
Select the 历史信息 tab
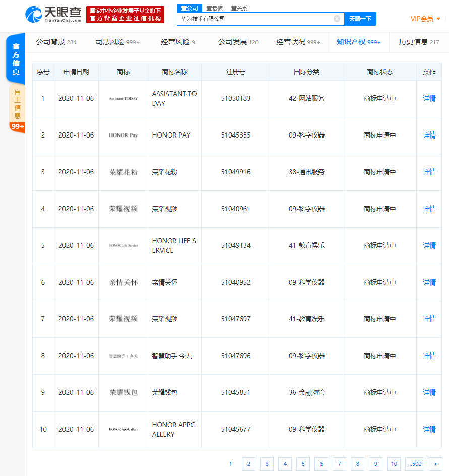pos(419,42)
